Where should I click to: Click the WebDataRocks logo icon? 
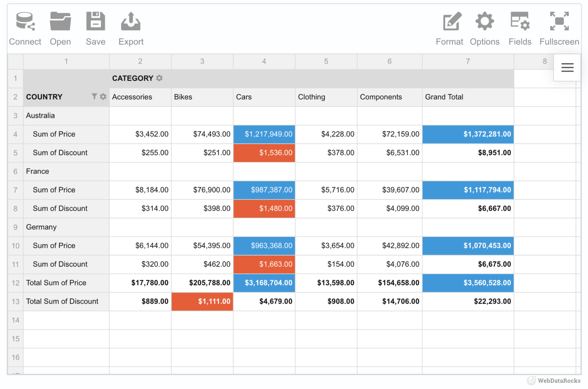click(531, 381)
